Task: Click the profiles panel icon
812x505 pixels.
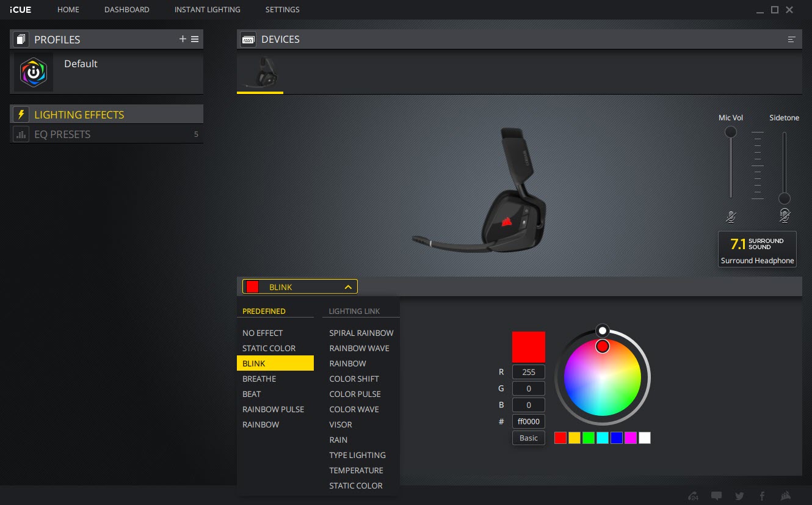Action: [x=21, y=40]
